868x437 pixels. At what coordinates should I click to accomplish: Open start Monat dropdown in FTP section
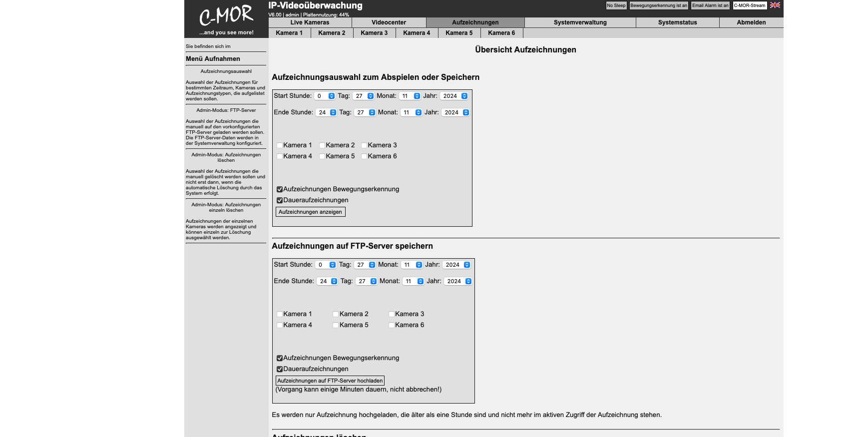point(412,265)
